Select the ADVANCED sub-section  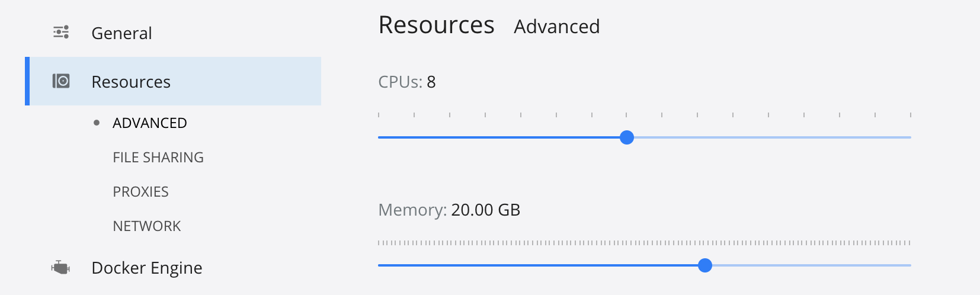(150, 123)
